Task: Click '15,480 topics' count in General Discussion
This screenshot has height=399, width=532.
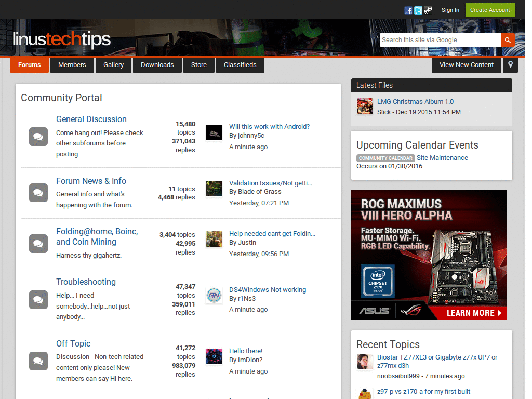Action: [x=185, y=128]
